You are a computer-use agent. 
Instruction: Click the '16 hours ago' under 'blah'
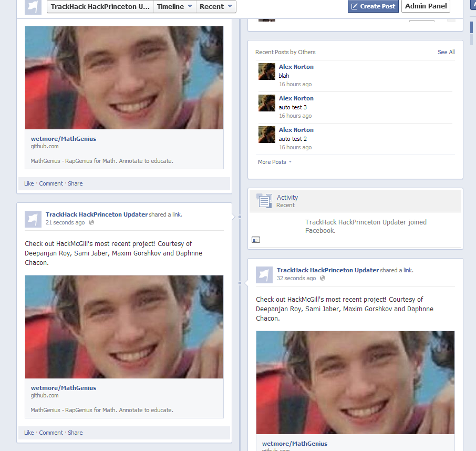click(x=295, y=85)
